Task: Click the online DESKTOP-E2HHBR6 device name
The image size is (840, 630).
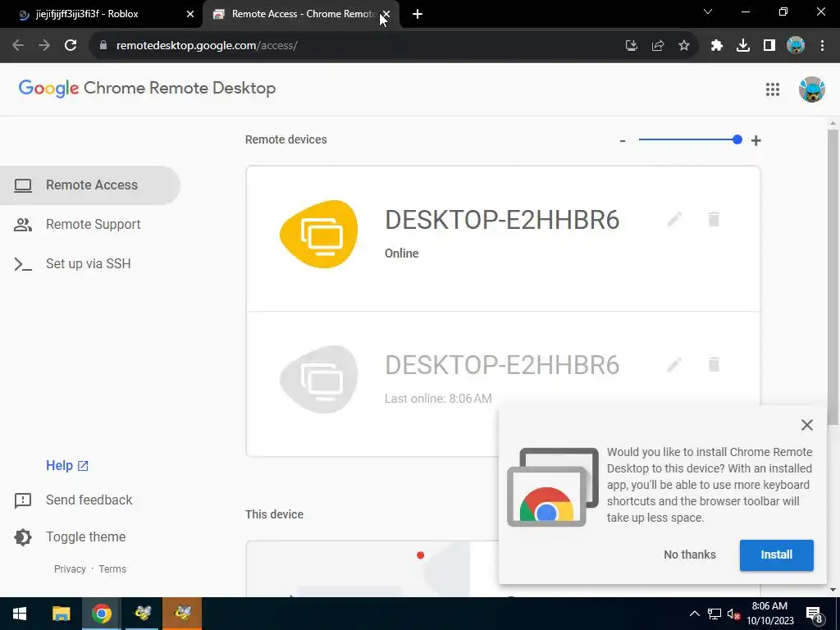Action: point(502,220)
